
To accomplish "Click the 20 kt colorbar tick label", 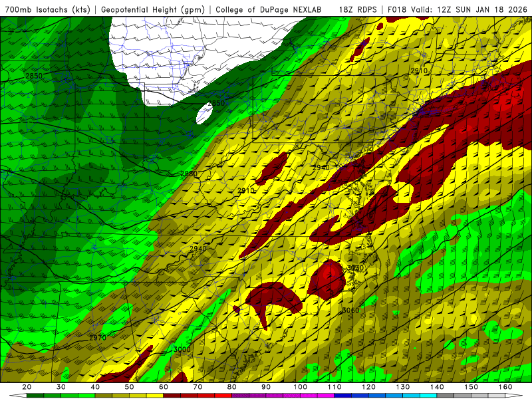I will coord(27,387).
